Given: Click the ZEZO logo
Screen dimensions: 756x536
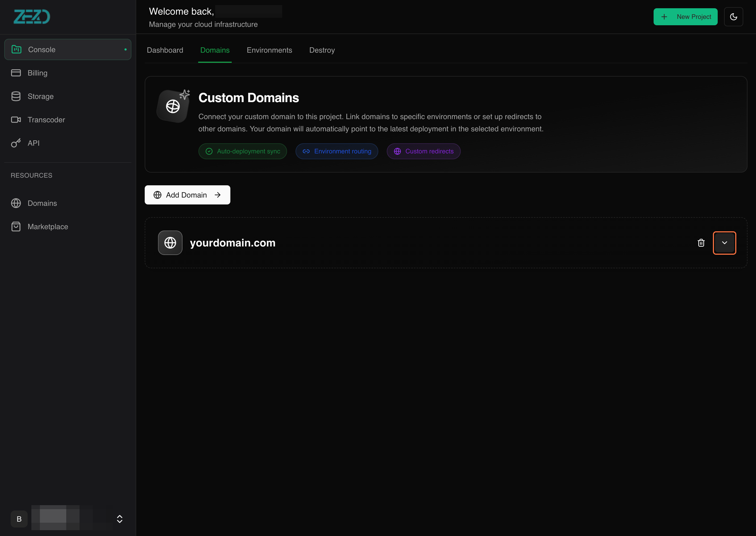Looking at the screenshot, I should click(x=32, y=16).
